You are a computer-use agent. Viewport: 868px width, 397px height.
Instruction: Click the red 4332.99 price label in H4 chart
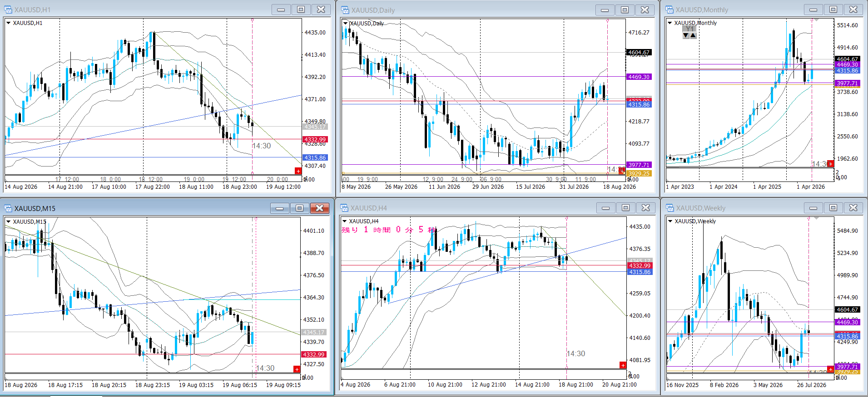point(640,265)
